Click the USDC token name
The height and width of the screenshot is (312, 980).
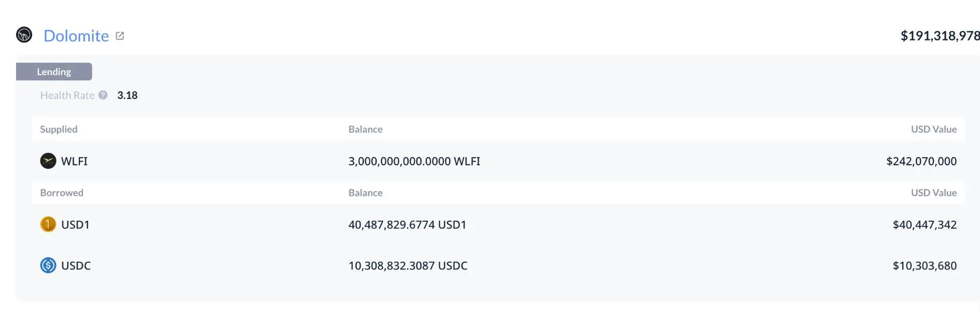pyautogui.click(x=76, y=265)
